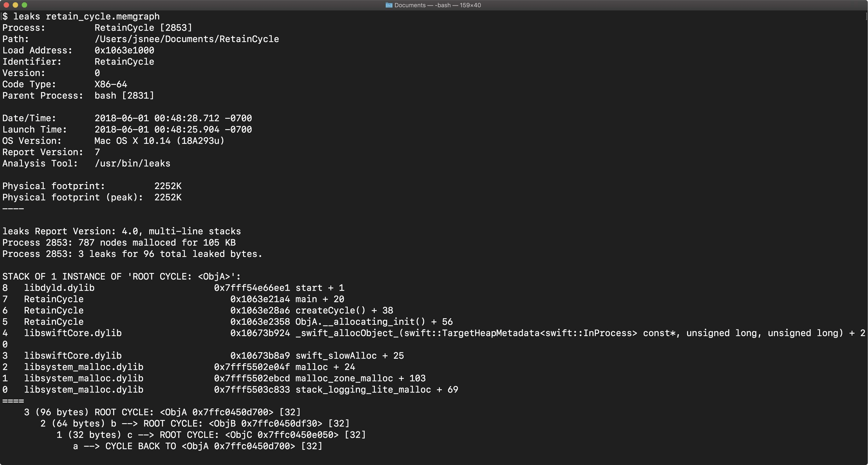Click the 'Physical footprint (peak):' label
This screenshot has width=868, height=465.
pyautogui.click(x=73, y=197)
